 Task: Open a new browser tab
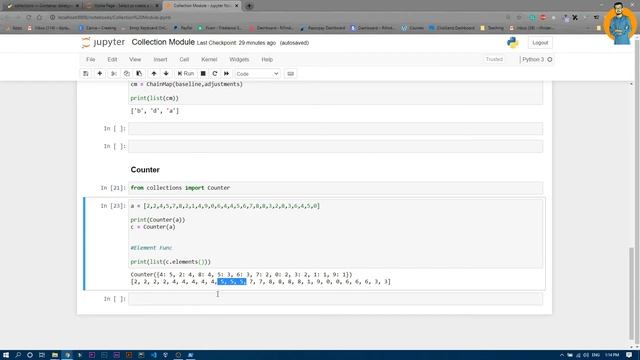249,6
